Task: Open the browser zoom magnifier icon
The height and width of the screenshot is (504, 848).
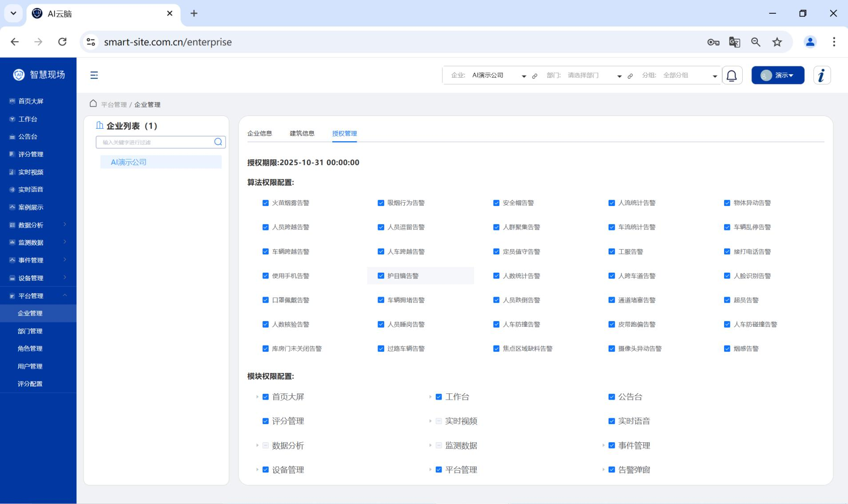Action: (x=756, y=42)
